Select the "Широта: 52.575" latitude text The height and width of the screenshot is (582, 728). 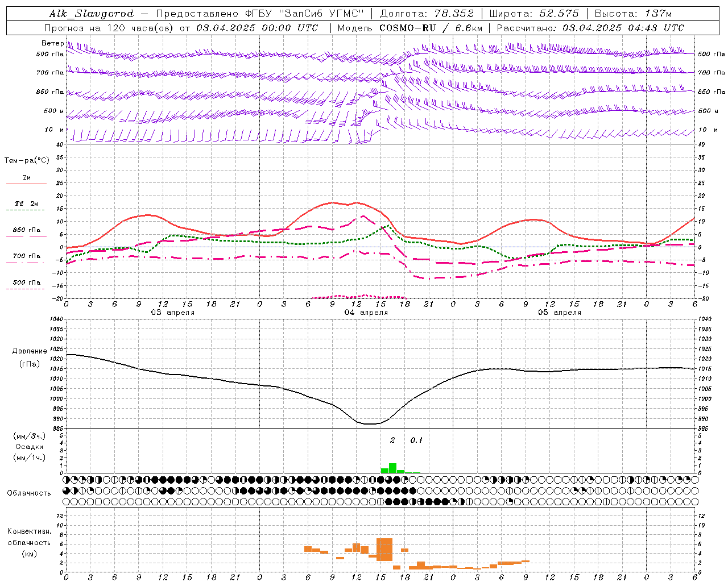[x=533, y=14]
